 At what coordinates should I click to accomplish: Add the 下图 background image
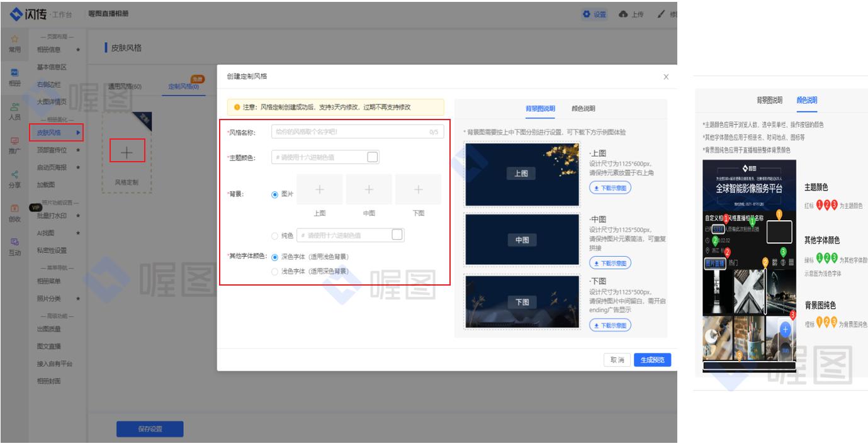pyautogui.click(x=419, y=189)
